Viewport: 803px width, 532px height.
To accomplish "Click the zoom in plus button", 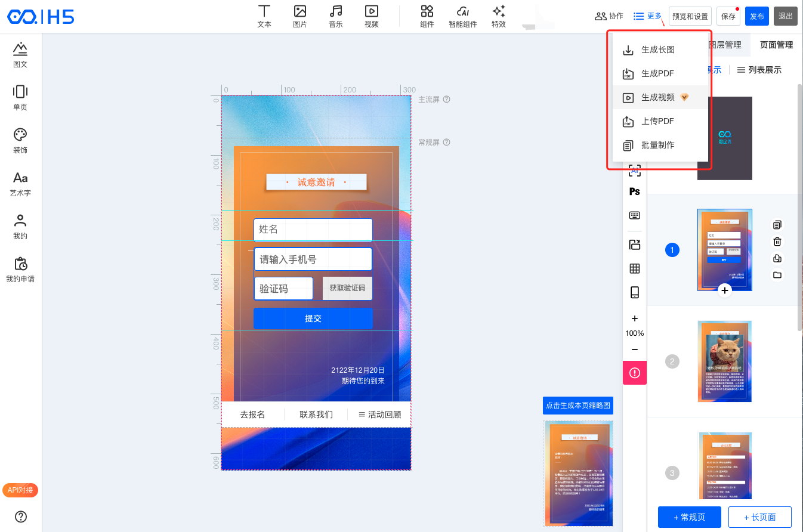I will [x=635, y=318].
